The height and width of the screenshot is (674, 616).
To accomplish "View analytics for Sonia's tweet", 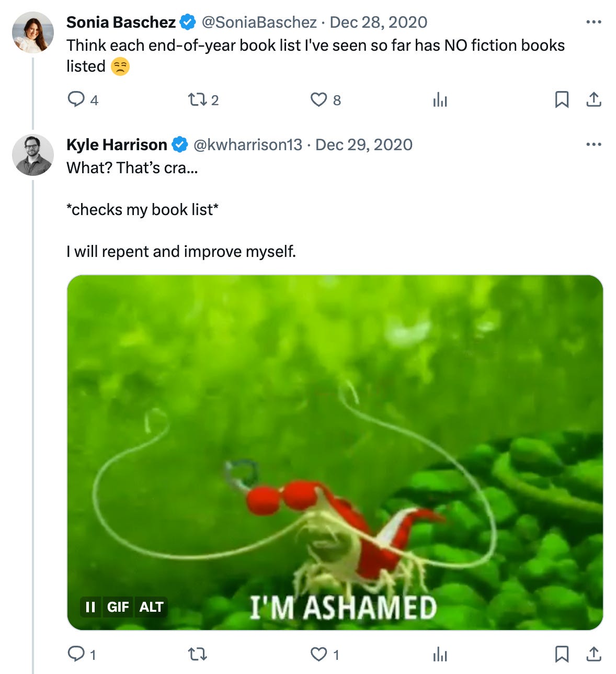I will [440, 99].
